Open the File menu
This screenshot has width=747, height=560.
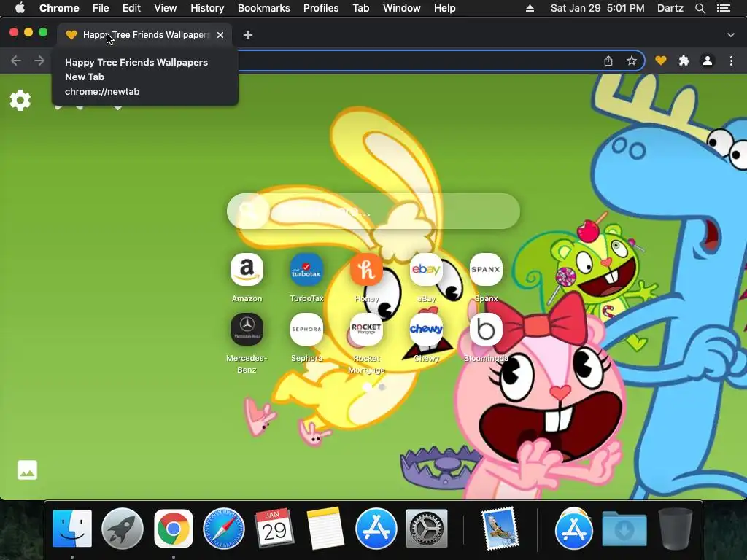tap(101, 8)
